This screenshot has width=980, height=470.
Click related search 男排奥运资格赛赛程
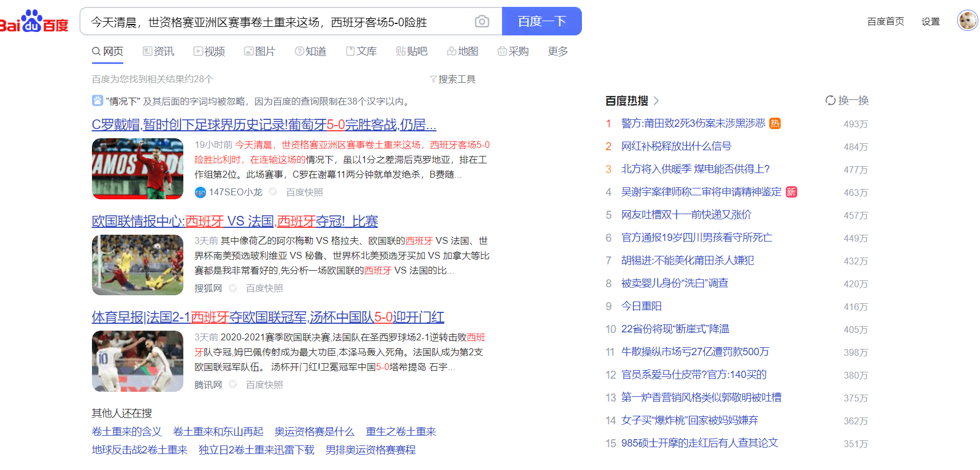click(x=371, y=450)
